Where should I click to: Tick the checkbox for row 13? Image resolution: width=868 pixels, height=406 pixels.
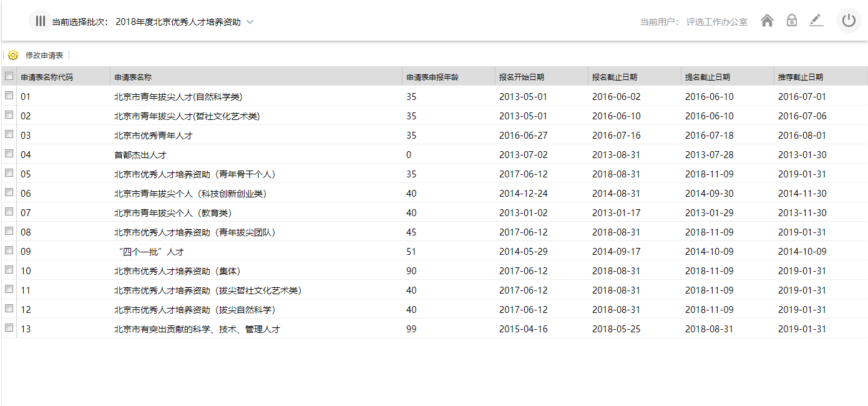click(9, 328)
